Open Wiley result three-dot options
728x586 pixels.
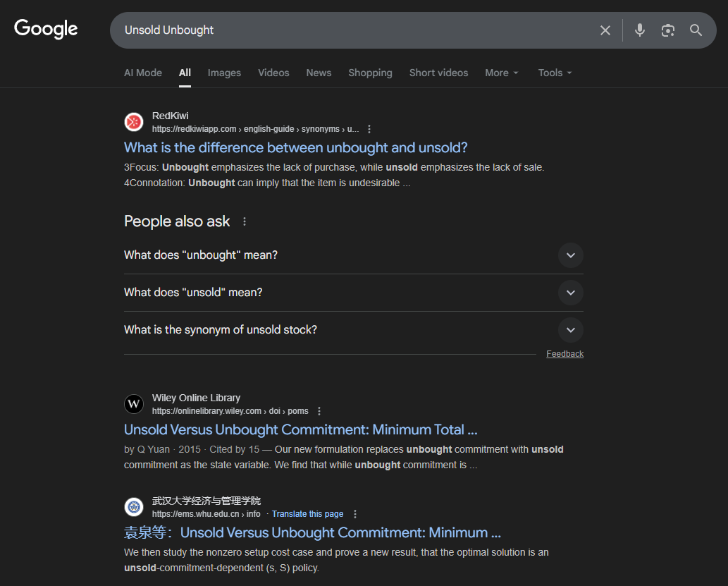coord(319,411)
